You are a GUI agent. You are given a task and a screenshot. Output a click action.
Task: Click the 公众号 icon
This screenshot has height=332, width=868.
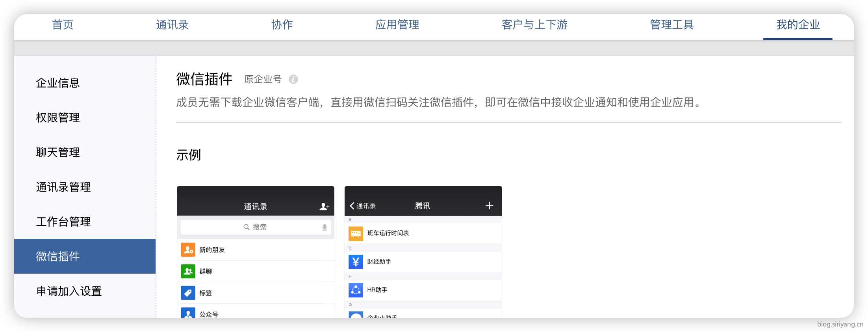188,313
